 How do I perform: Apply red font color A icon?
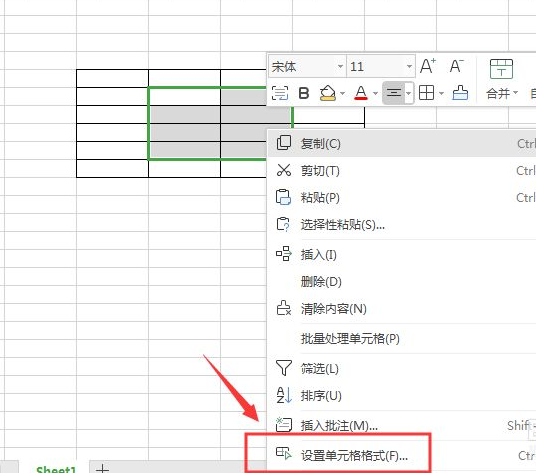[361, 93]
